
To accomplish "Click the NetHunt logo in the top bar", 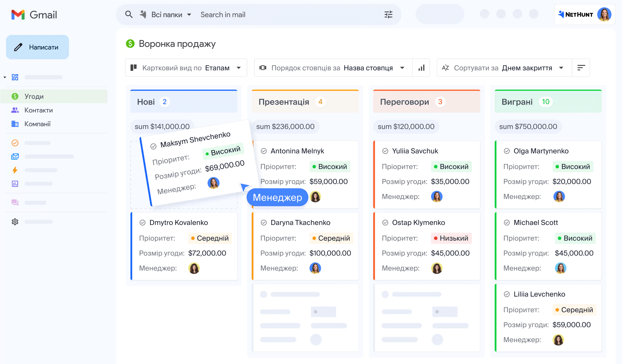I will click(575, 14).
